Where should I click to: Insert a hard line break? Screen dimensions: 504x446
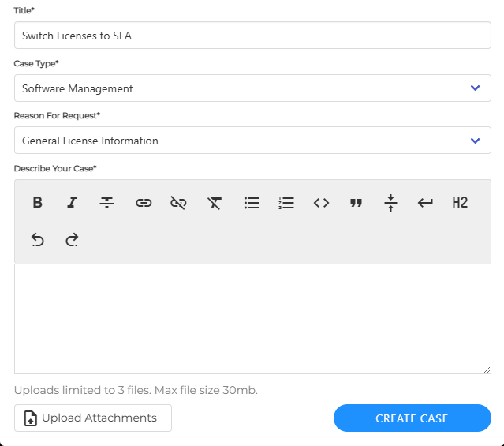[425, 203]
